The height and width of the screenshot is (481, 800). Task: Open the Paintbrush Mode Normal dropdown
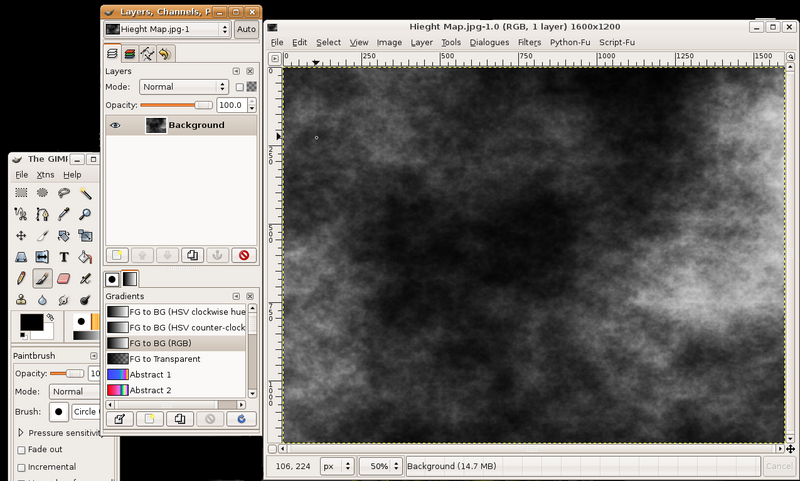pyautogui.click(x=74, y=392)
